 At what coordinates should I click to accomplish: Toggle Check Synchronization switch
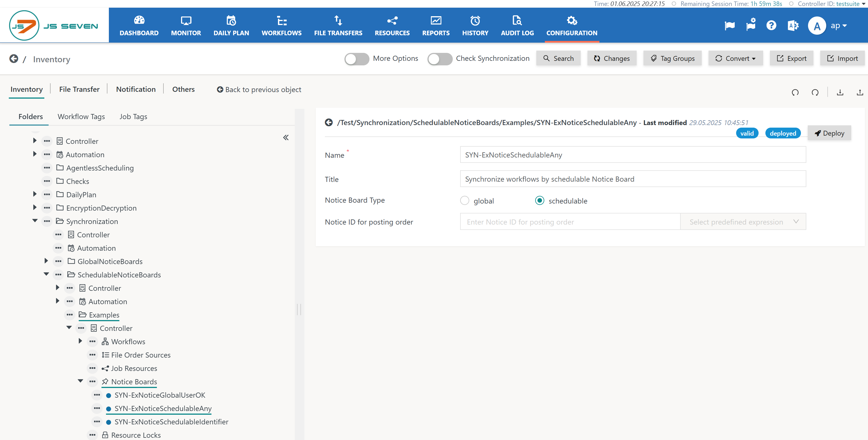pos(440,59)
